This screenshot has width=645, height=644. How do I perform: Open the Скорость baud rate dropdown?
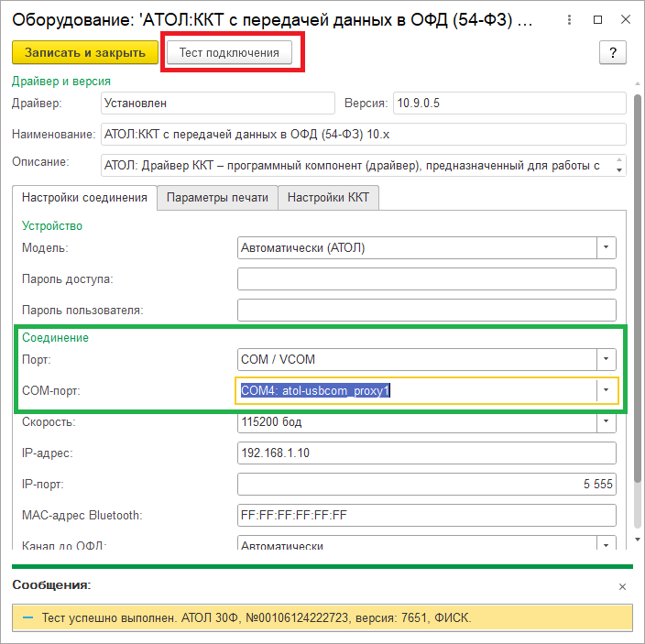coord(606,422)
